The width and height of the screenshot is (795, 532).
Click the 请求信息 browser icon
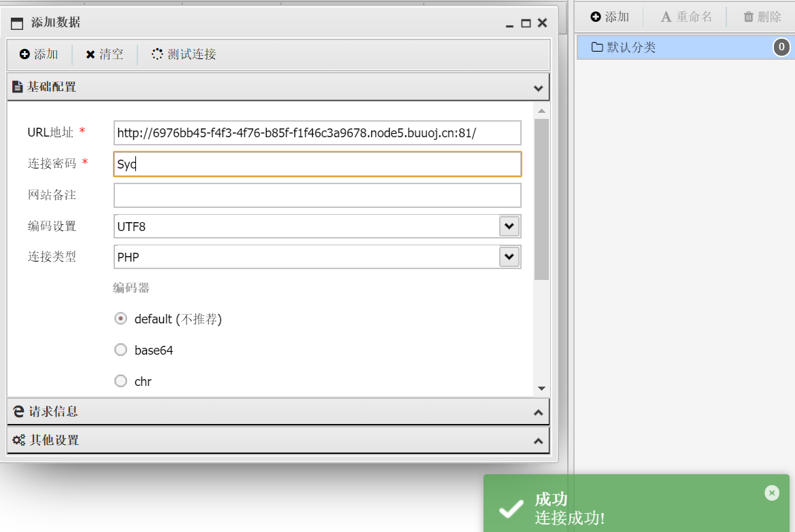(x=19, y=412)
